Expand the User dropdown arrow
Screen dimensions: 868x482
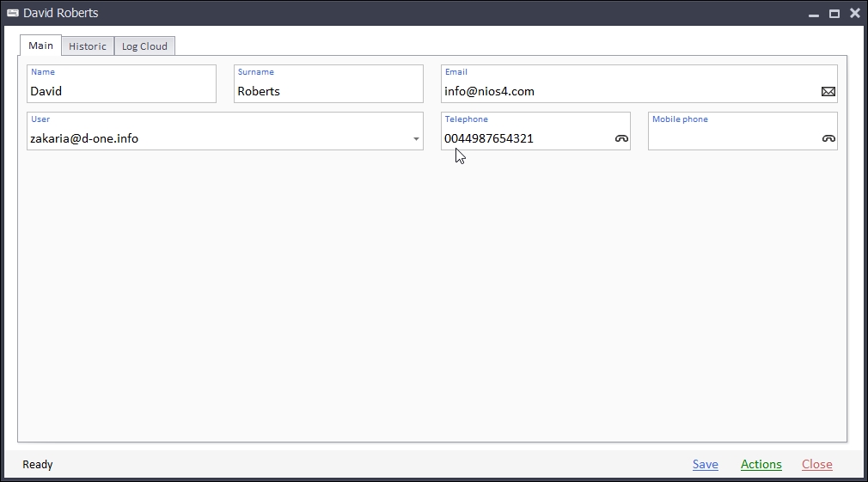point(416,139)
